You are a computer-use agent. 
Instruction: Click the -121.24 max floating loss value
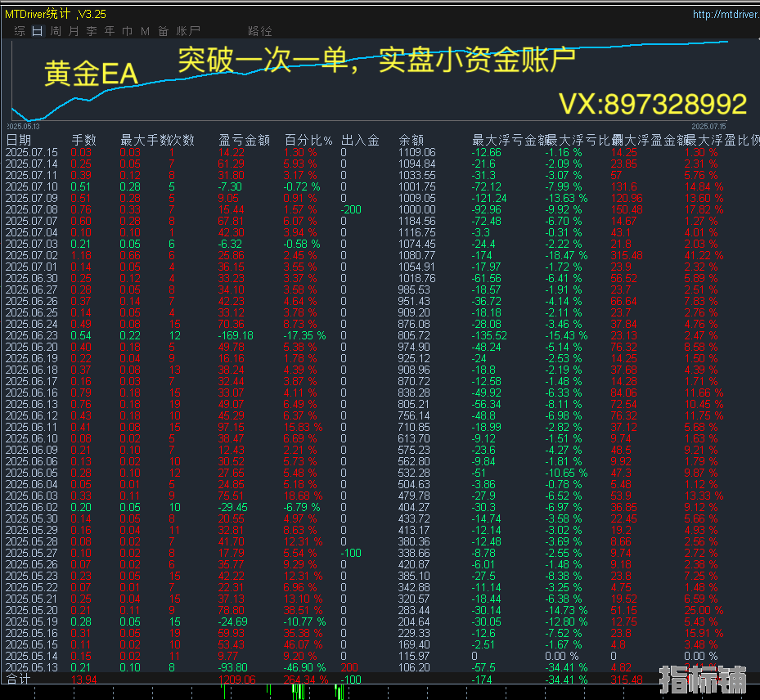tap(489, 199)
